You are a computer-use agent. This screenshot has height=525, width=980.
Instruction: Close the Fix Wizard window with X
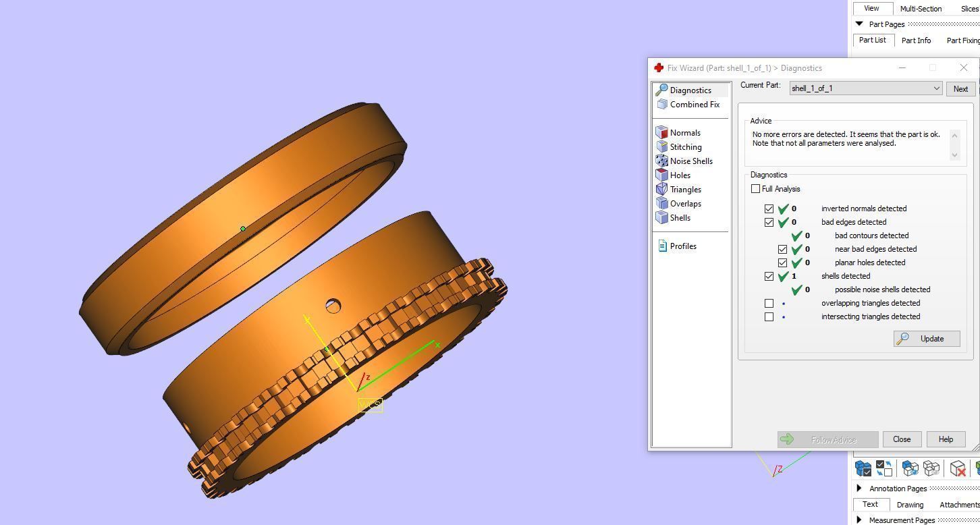point(963,67)
